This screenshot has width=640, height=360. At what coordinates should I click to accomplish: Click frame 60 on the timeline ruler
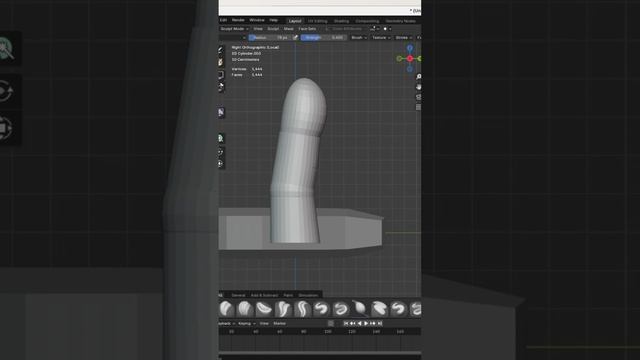(280, 332)
